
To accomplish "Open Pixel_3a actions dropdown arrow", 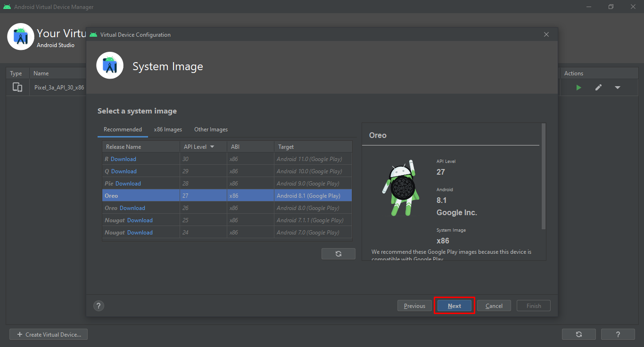I will point(618,88).
